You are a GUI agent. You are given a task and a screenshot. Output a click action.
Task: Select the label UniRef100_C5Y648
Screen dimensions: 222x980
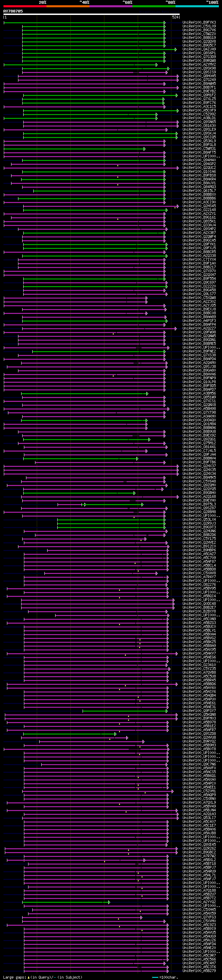pos(199,481)
